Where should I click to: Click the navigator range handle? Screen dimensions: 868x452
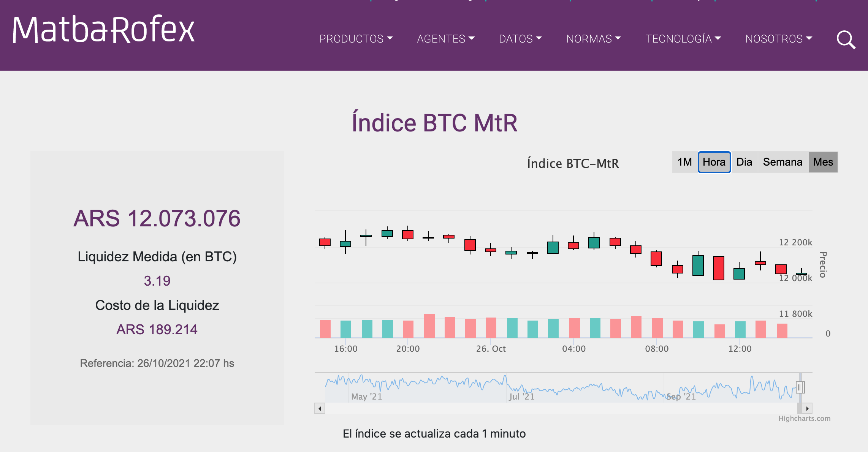click(x=800, y=387)
